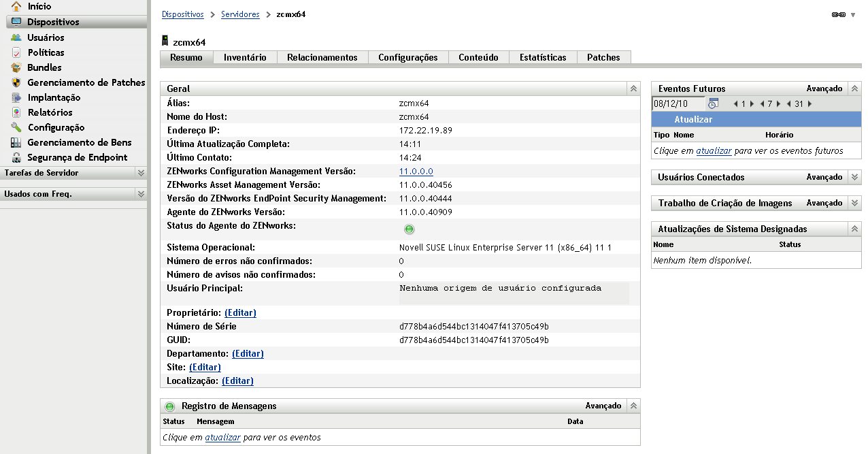Image resolution: width=868 pixels, height=454 pixels.
Task: Collapse the Geral section
Action: [633, 88]
